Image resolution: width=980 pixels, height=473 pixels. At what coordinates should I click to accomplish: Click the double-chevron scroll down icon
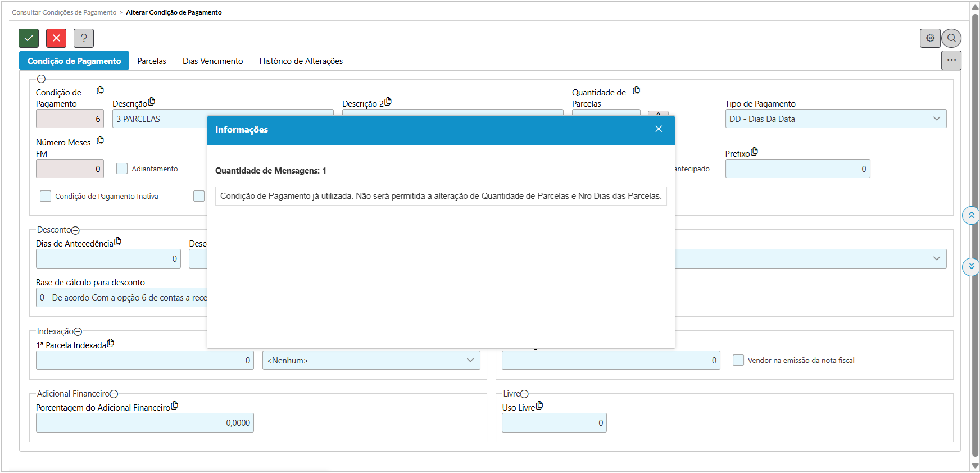(x=971, y=266)
